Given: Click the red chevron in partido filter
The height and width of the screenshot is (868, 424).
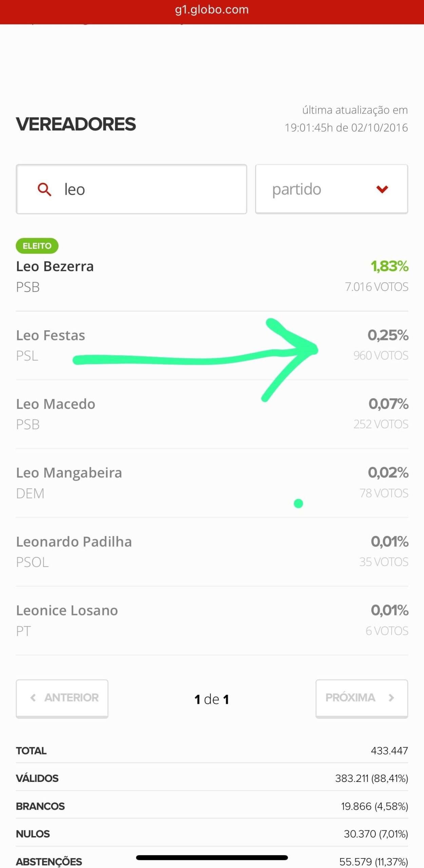Looking at the screenshot, I should [382, 189].
